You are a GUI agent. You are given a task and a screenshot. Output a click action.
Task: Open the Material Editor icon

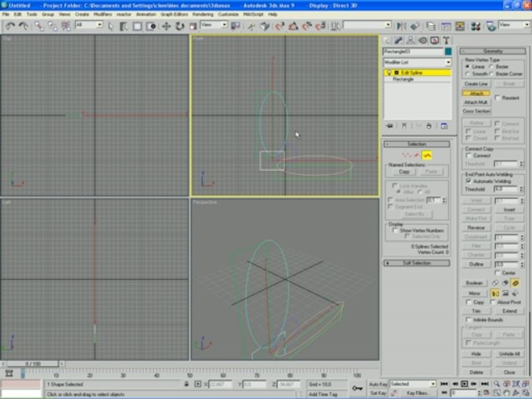475,26
